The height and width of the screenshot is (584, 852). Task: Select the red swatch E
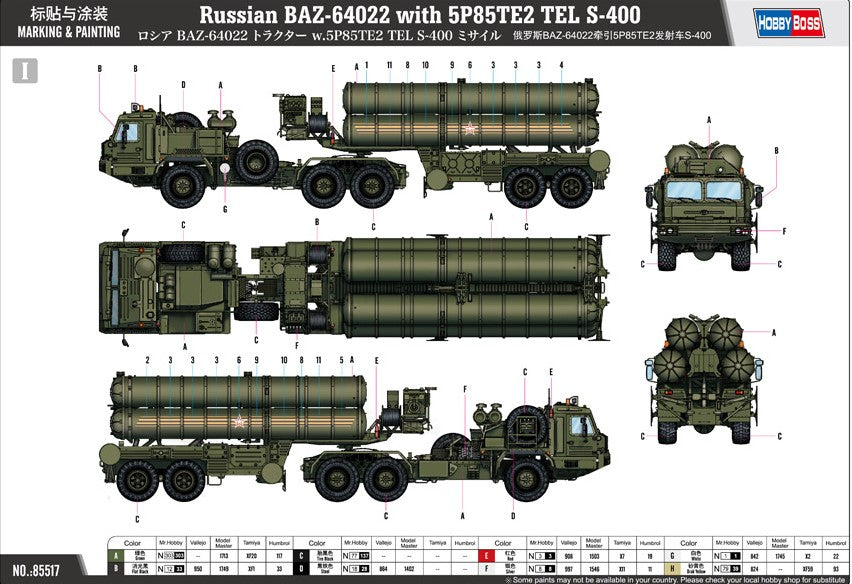pyautogui.click(x=486, y=556)
